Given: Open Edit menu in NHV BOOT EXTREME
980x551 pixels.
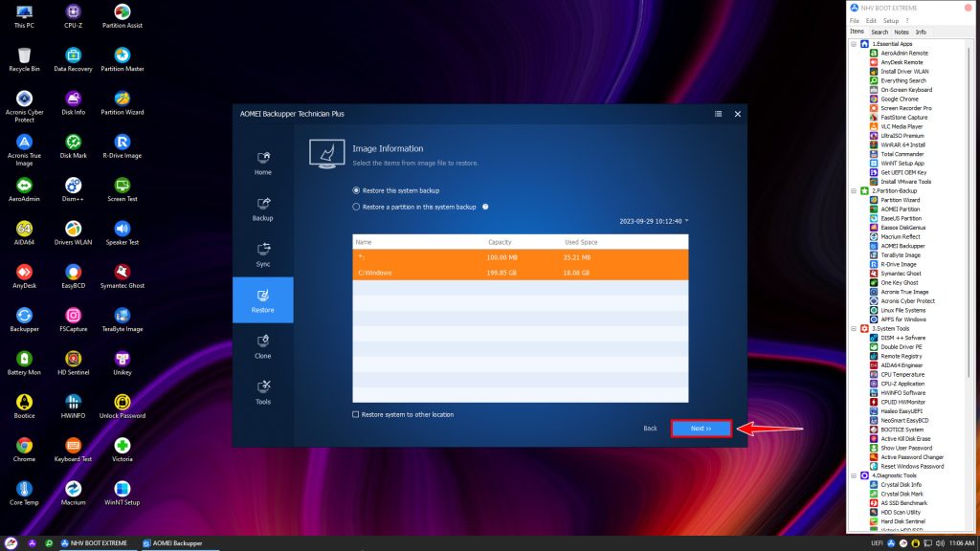Looking at the screenshot, I should tap(871, 21).
